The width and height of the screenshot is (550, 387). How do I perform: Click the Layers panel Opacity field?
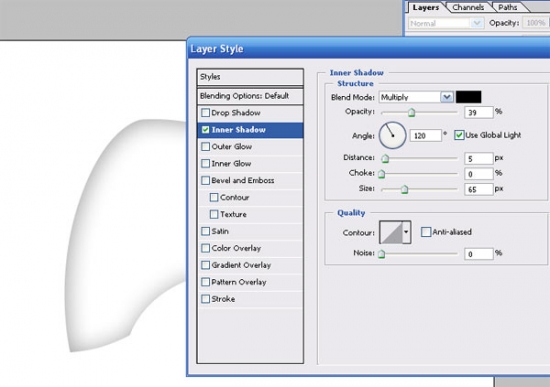tap(536, 23)
